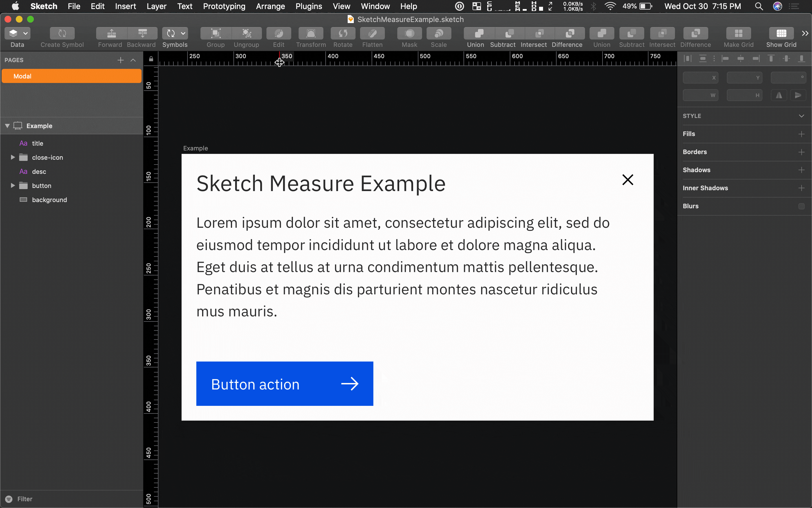This screenshot has height=508, width=812.
Task: Open the Layer menu
Action: [156, 6]
